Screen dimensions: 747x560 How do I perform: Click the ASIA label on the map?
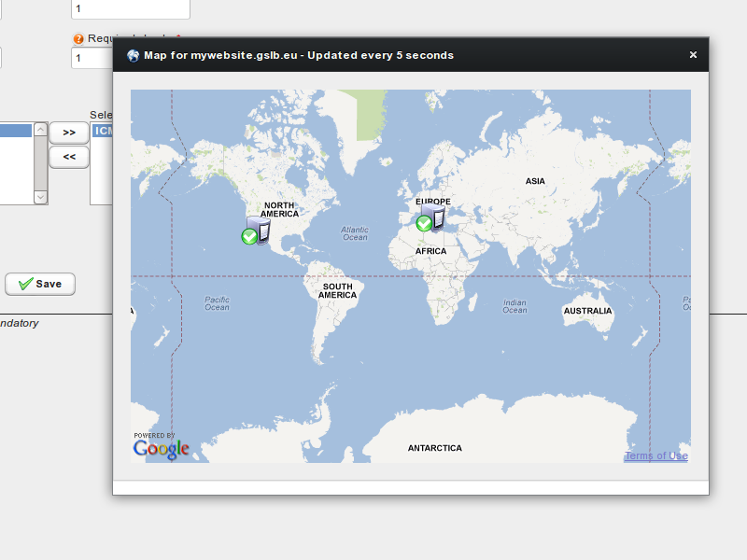coord(535,181)
